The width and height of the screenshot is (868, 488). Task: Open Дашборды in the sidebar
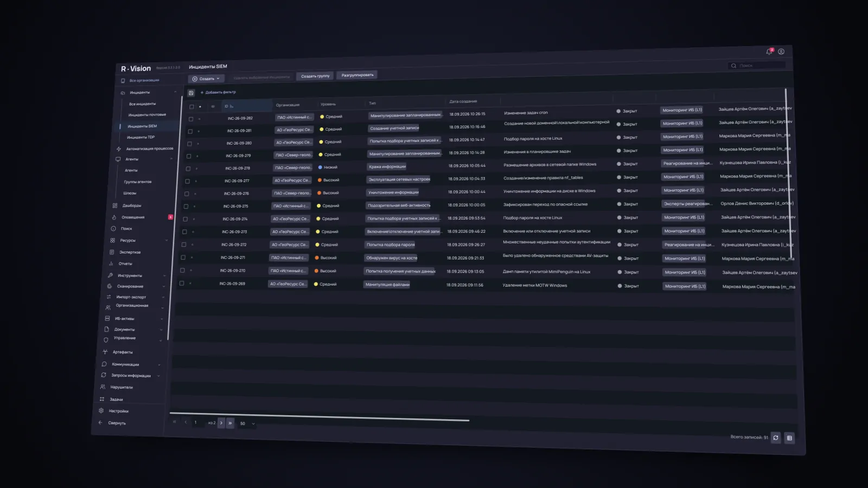[132, 206]
